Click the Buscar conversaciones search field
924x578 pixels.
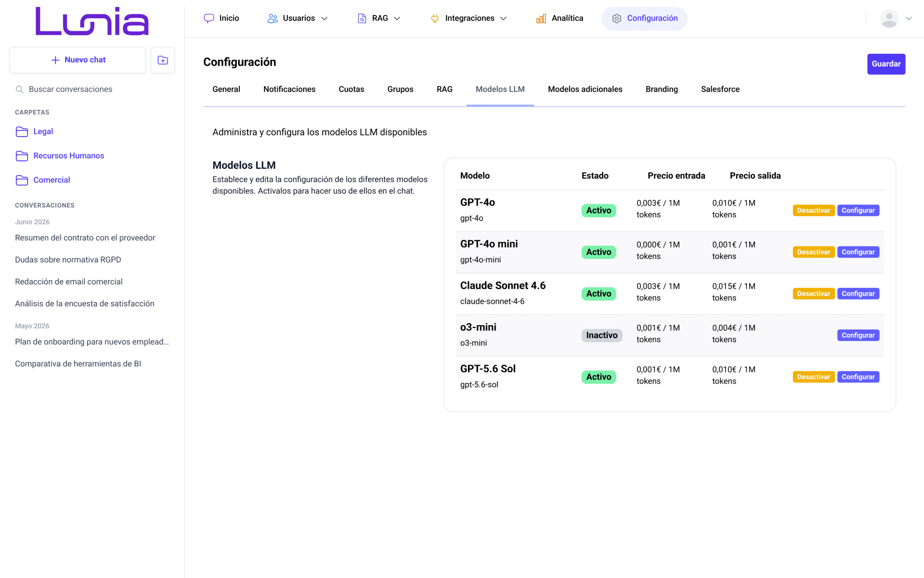pyautogui.click(x=92, y=90)
